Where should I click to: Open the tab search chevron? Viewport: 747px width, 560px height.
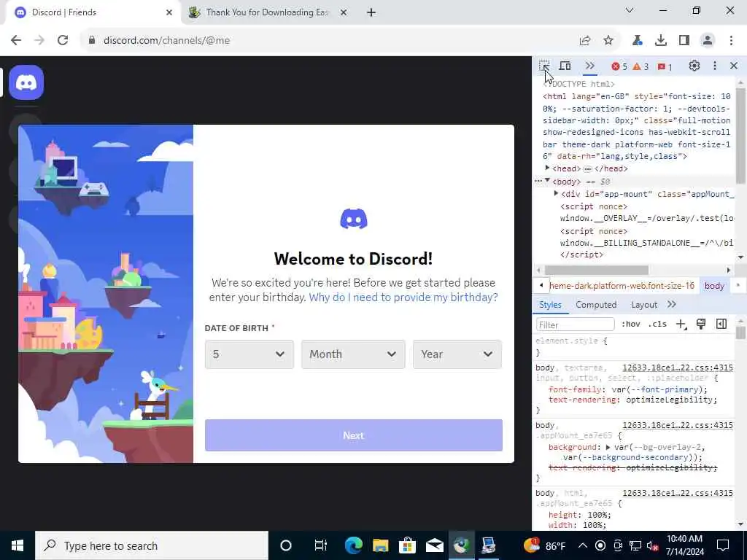click(630, 10)
